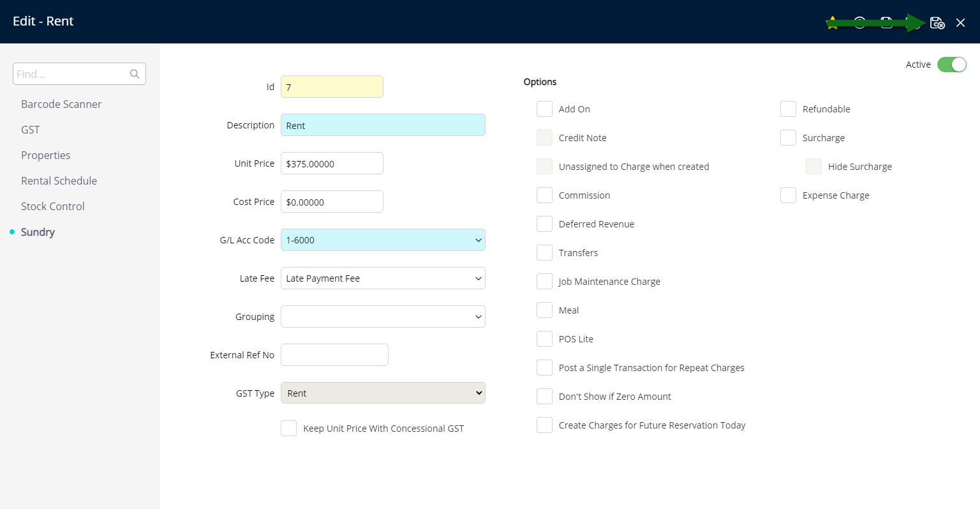Click the External Ref No field
This screenshot has height=509, width=980.
click(334, 355)
